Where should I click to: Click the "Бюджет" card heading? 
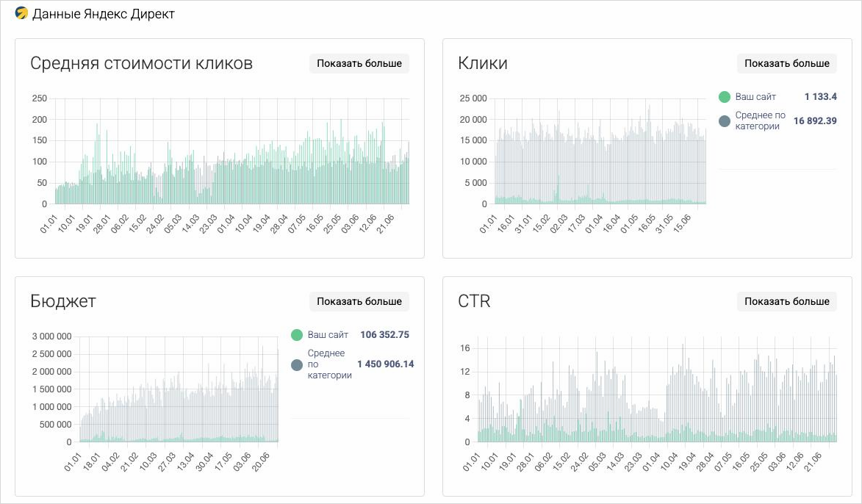coord(63,301)
